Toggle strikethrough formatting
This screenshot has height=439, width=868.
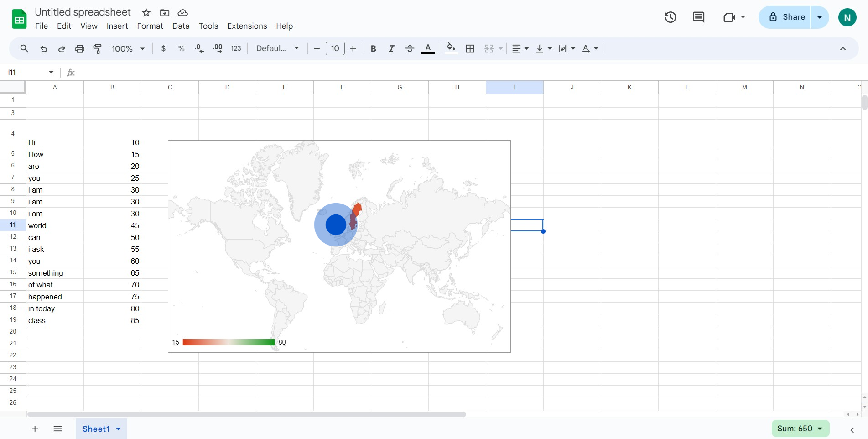tap(410, 49)
